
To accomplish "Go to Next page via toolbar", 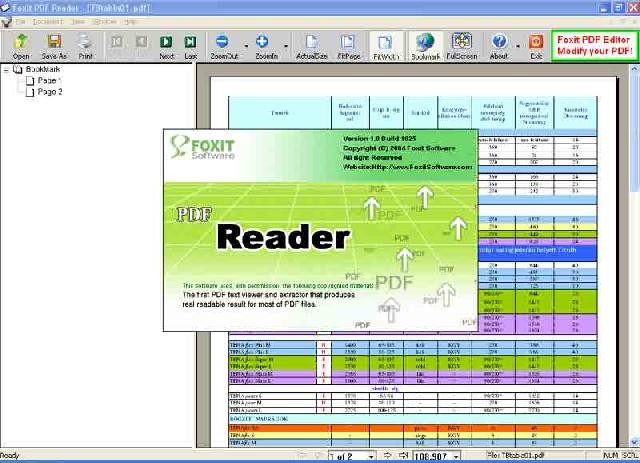I will tap(166, 42).
